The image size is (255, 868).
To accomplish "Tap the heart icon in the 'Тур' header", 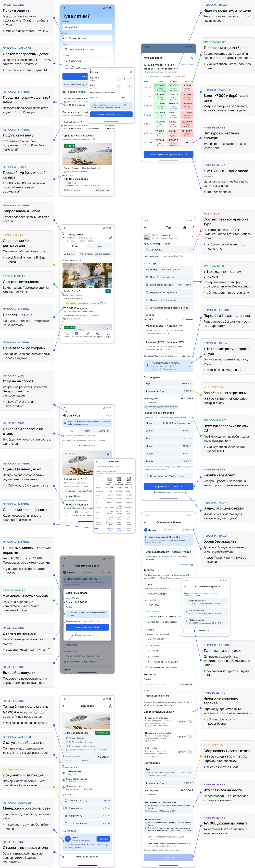I will click(192, 227).
